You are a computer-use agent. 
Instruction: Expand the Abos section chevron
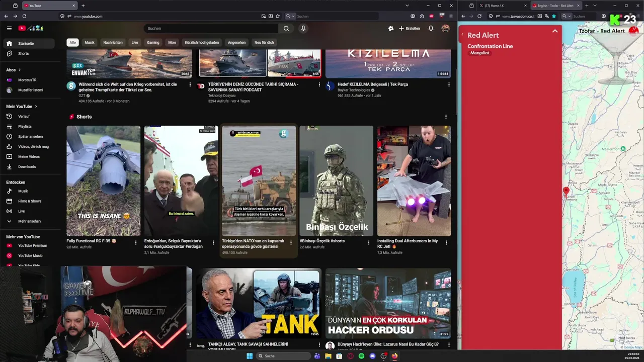pyautogui.click(x=20, y=70)
